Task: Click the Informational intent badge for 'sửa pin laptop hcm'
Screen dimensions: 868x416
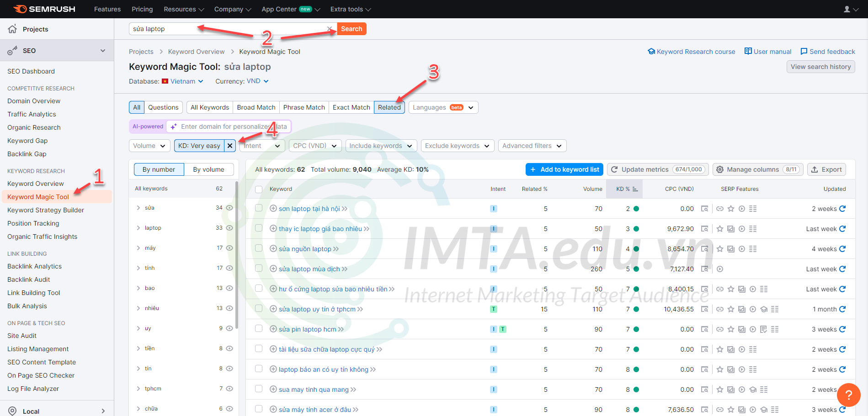Action: 494,329
